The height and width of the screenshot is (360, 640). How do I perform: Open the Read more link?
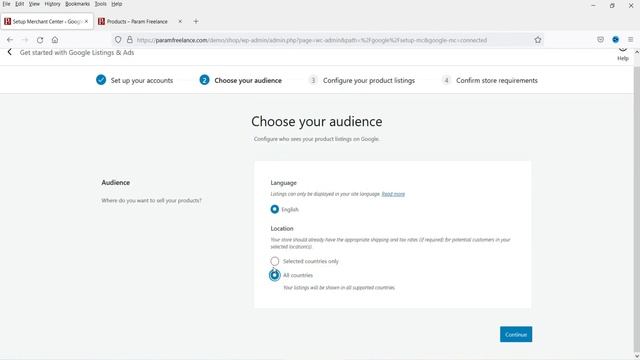(x=393, y=194)
